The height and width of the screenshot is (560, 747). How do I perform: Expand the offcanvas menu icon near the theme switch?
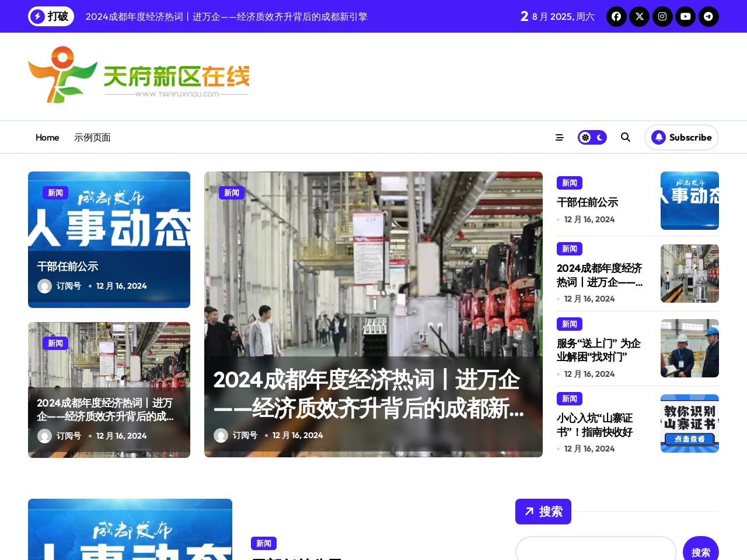pos(559,137)
